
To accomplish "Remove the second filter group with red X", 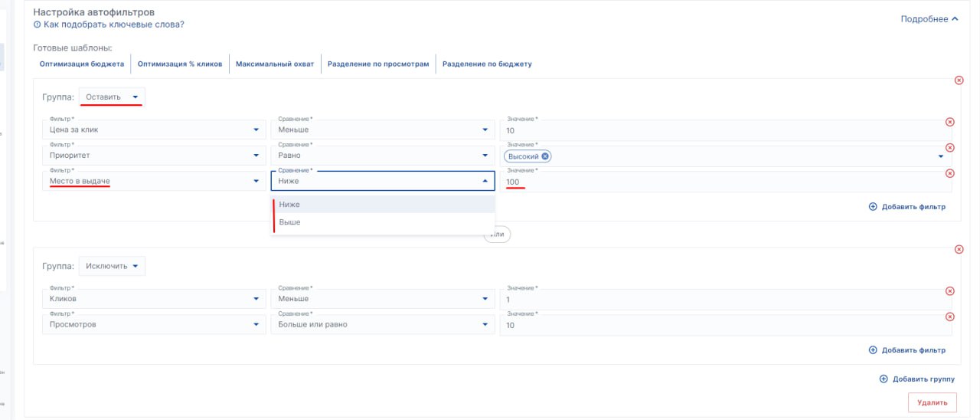I will coord(959,249).
